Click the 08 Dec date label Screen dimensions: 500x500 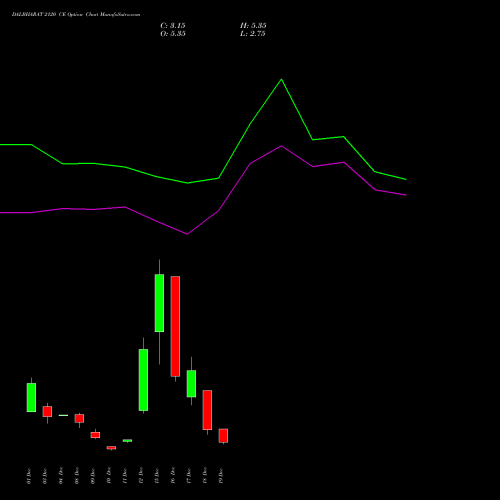tap(77, 476)
